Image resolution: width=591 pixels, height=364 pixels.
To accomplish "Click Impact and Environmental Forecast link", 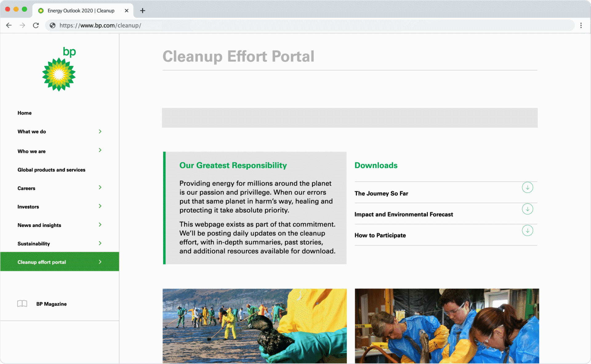I will 404,214.
